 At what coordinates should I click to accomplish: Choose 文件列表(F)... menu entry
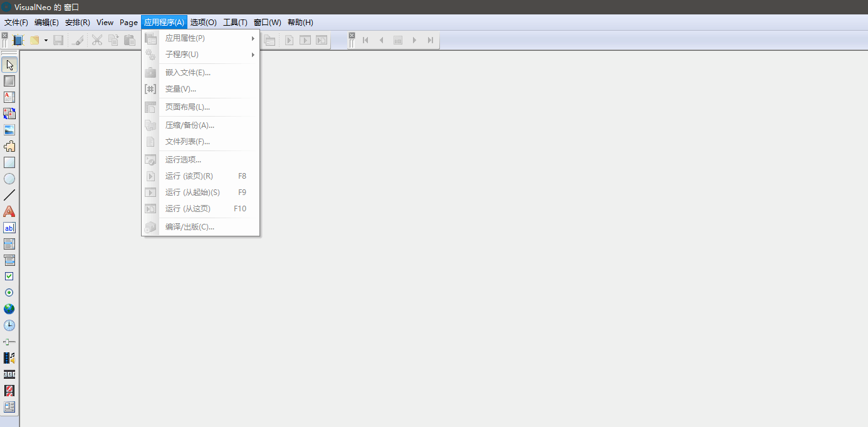pos(201,142)
